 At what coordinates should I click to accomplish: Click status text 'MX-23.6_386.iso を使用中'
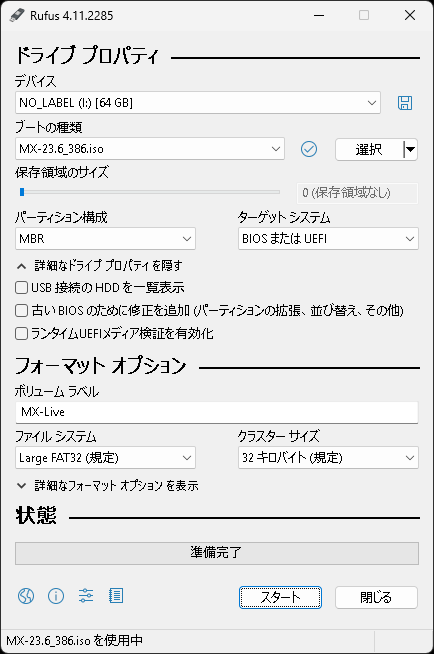(74, 640)
